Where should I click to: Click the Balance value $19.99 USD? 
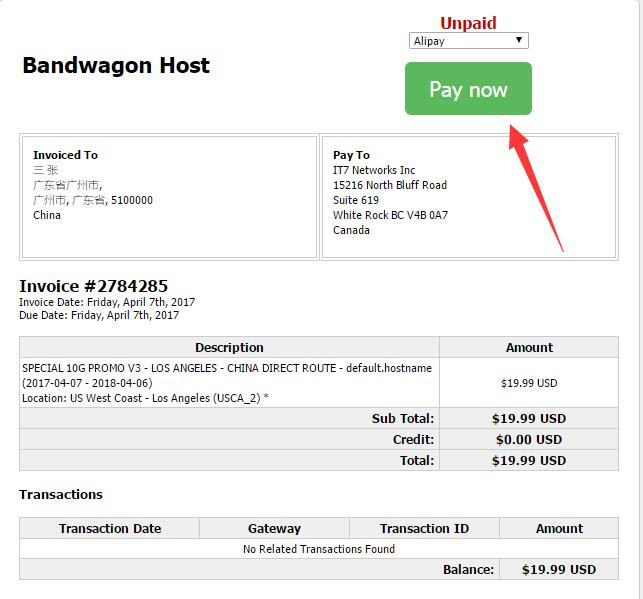[x=559, y=569]
